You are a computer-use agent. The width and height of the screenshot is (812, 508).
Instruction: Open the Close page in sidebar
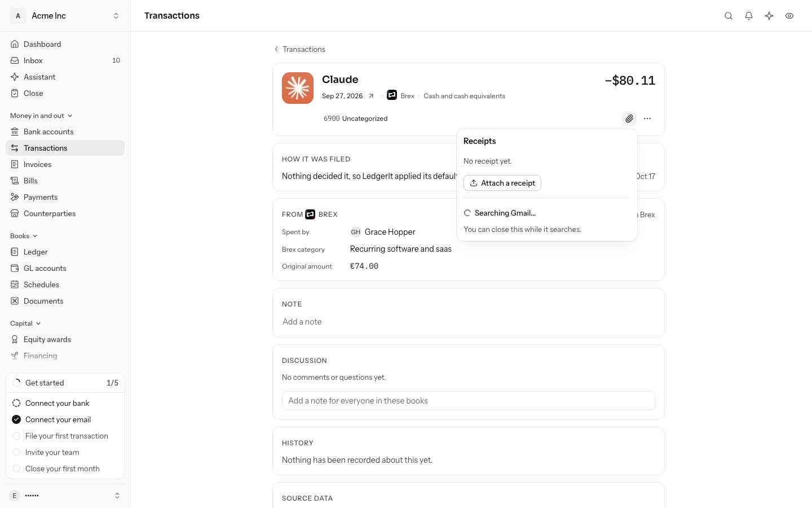(65, 93)
